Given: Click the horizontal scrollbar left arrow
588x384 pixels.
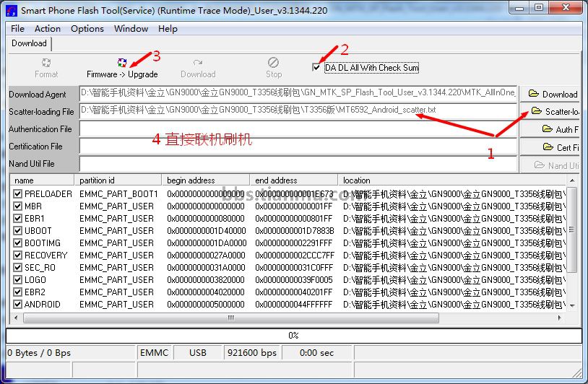Looking at the screenshot, I should [x=16, y=318].
